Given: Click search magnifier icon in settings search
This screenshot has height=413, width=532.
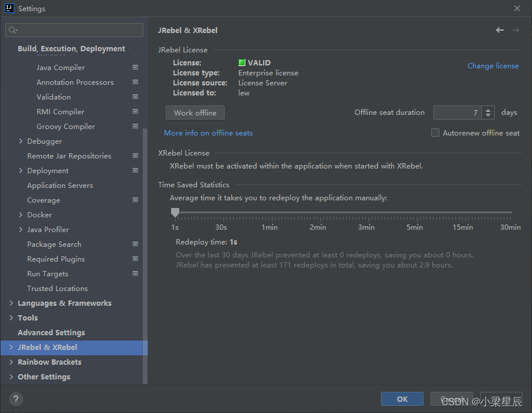Looking at the screenshot, I should [13, 30].
